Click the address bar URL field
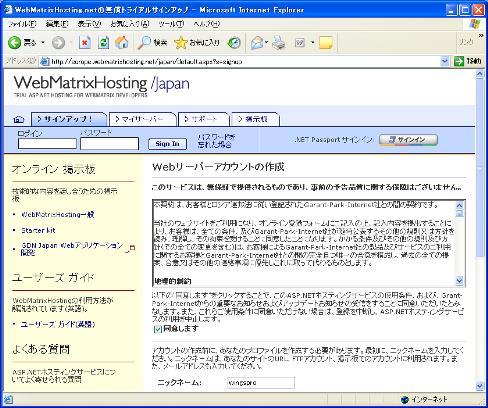Screen dimensions: 488x408 [245, 61]
